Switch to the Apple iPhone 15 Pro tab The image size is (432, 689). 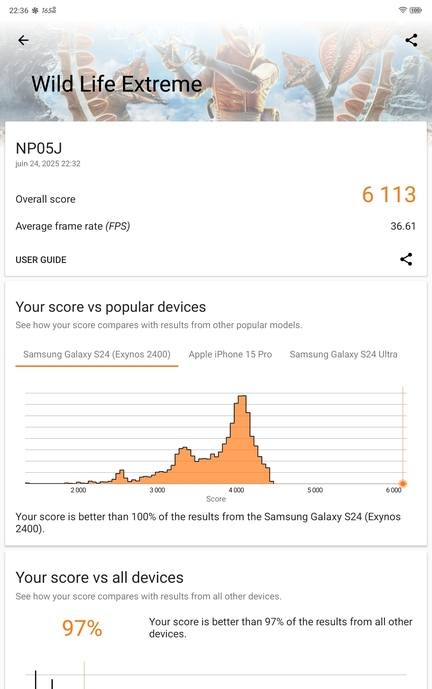click(230, 355)
